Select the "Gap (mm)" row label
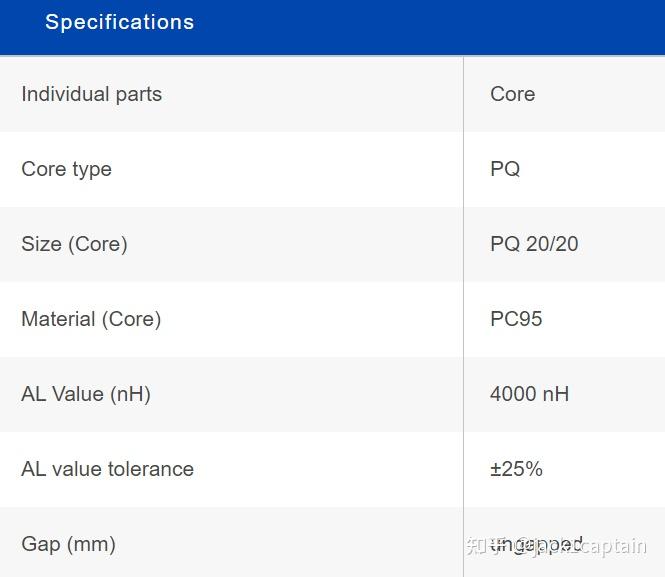Image resolution: width=665 pixels, height=577 pixels. [68, 544]
